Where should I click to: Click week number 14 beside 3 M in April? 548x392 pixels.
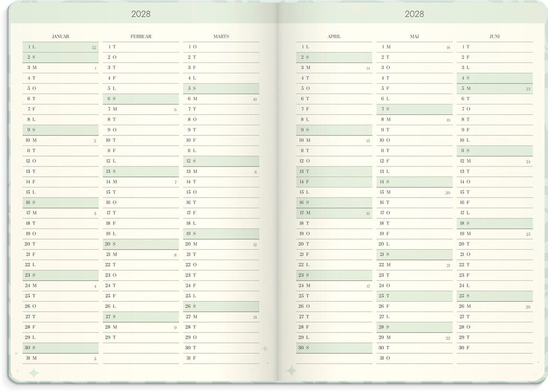coord(368,68)
